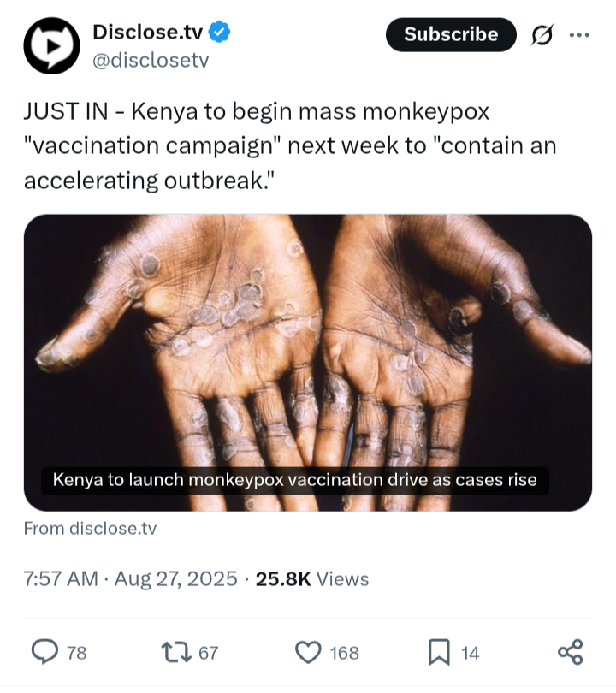This screenshot has width=616, height=693.
Task: Click the Disclose.tv profile avatar
Action: coord(51,46)
